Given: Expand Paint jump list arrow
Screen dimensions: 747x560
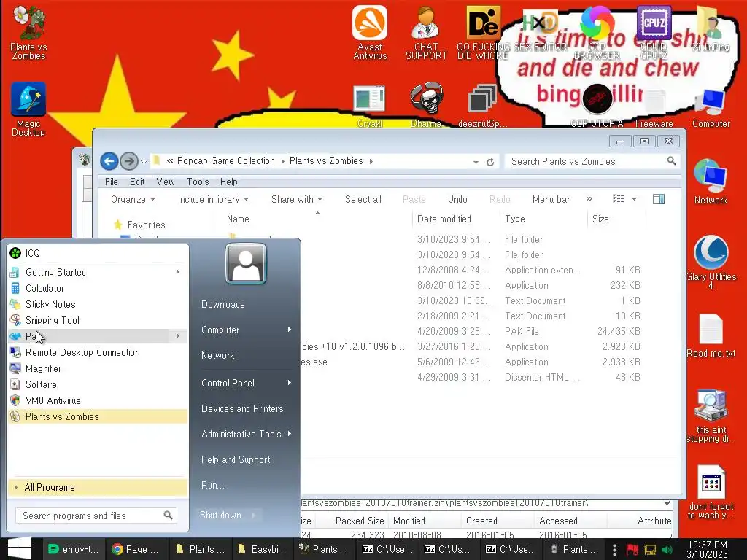Looking at the screenshot, I should point(178,336).
